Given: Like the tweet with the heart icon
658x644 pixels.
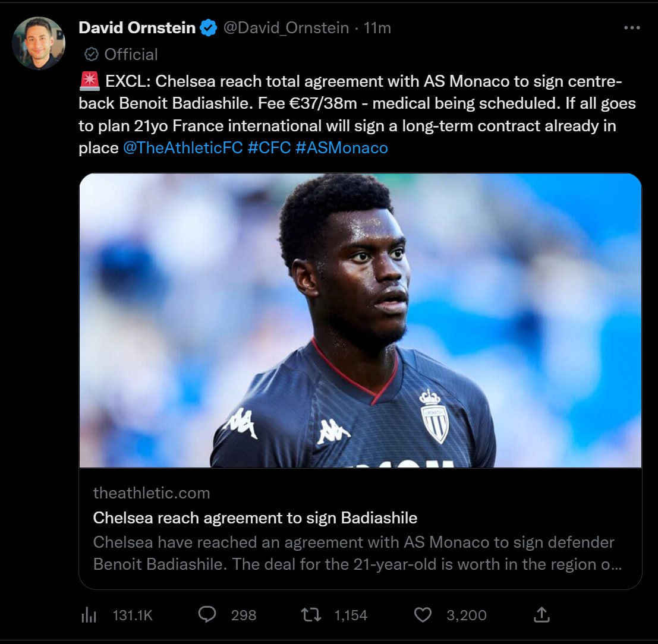Looking at the screenshot, I should pos(423,615).
